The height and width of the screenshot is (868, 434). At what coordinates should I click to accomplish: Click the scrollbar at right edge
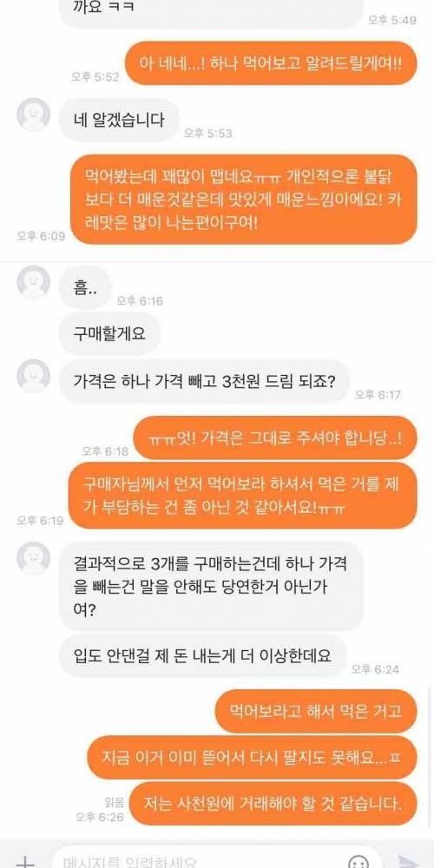pyautogui.click(x=430, y=756)
